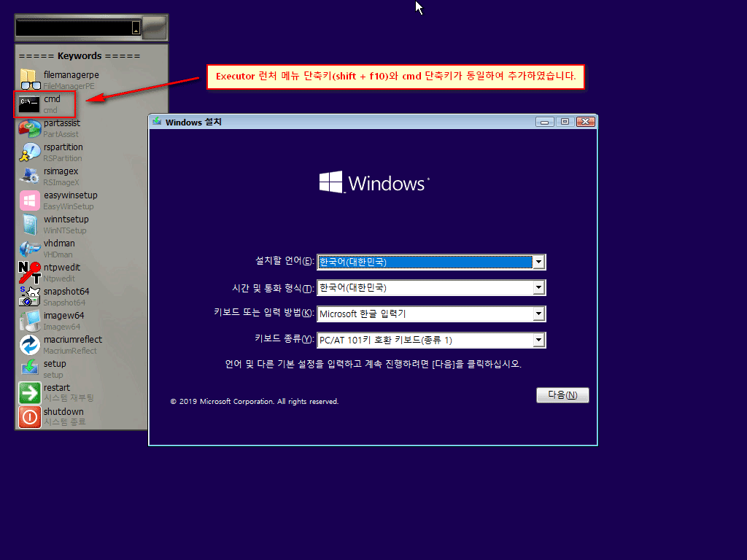Viewport: 747px width, 560px height.
Task: Open the 설치할 언어 dropdown arrow
Action: click(x=538, y=262)
